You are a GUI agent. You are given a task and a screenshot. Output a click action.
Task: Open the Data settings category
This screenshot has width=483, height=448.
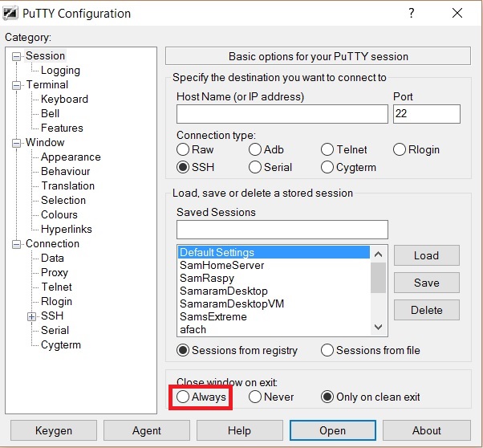coord(52,258)
